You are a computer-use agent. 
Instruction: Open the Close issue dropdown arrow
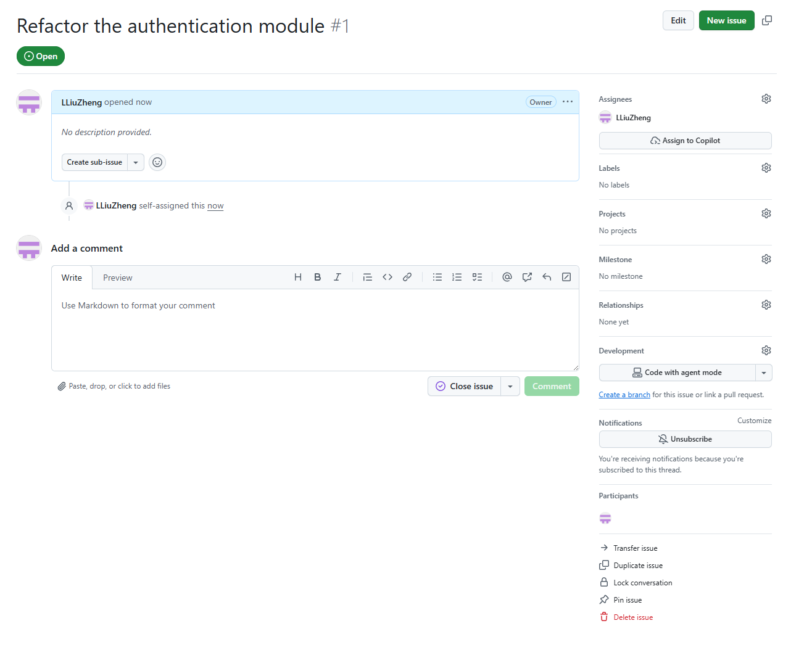(x=510, y=385)
